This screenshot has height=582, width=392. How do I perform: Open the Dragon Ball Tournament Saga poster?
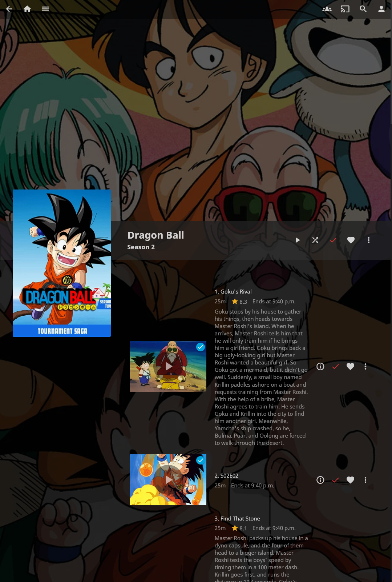coord(62,263)
